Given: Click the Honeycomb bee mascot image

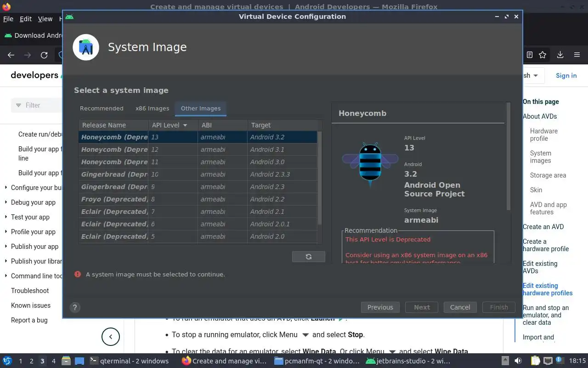Looking at the screenshot, I should 370,164.
